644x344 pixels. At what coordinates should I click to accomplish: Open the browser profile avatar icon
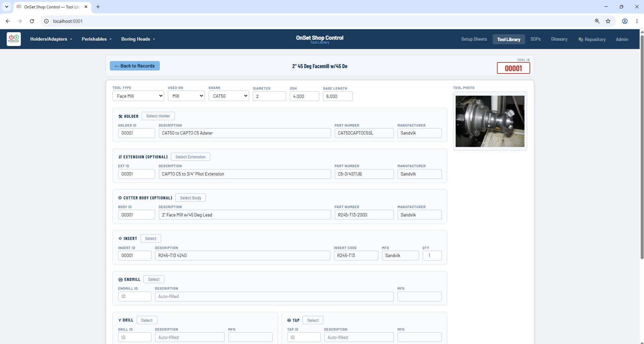(x=625, y=21)
